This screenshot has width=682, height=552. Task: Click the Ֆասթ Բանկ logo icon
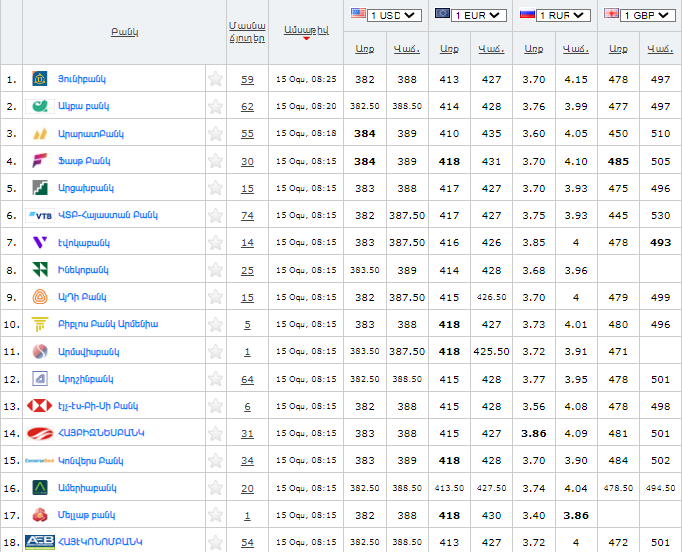pos(40,161)
